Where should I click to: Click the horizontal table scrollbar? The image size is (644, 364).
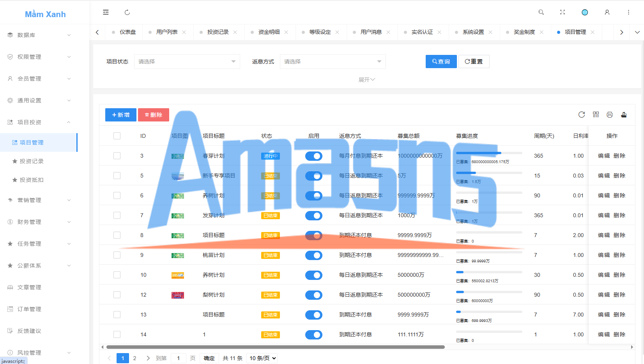point(275,347)
